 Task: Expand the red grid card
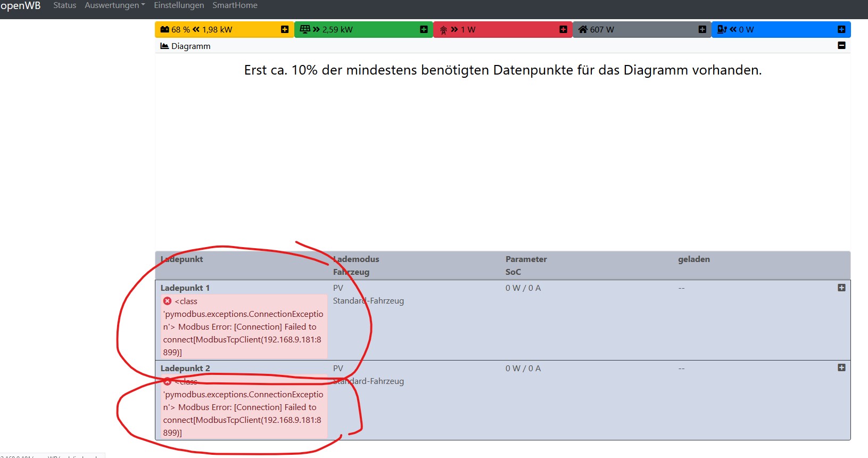coord(563,29)
